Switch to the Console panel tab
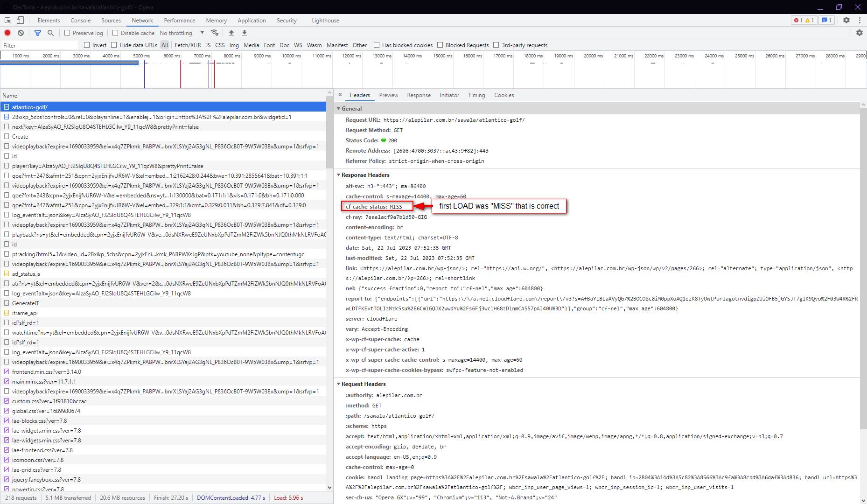Screen dimensions: 867x504 coord(80,21)
